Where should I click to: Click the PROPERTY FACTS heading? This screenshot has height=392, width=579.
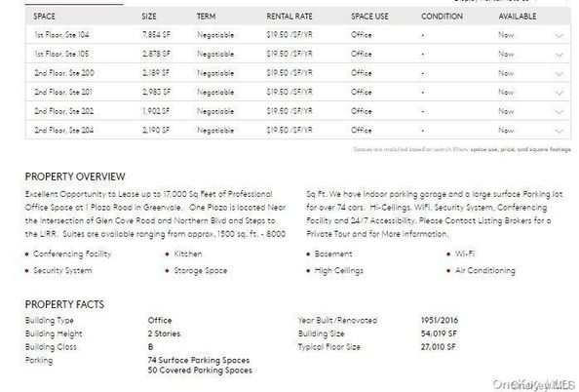pos(64,304)
